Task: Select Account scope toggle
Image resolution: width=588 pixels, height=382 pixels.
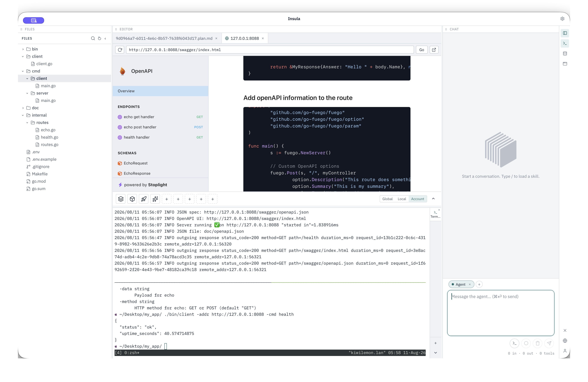Action: click(418, 199)
